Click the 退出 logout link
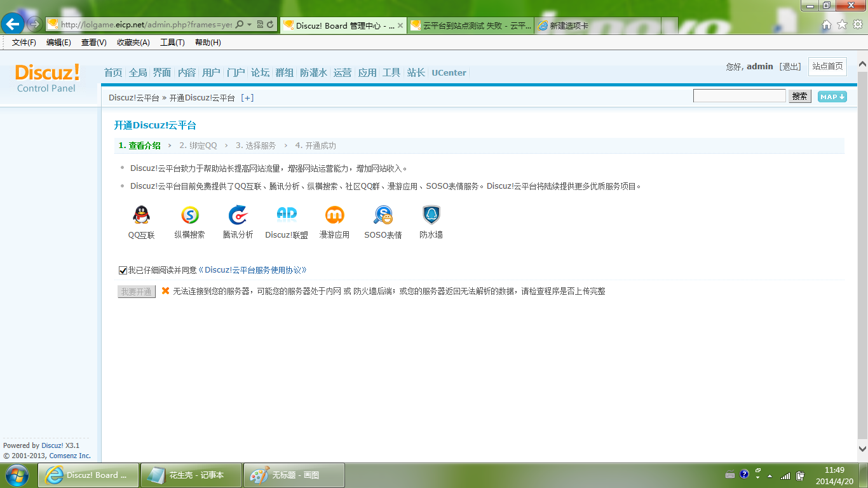The image size is (868, 488). pyautogui.click(x=790, y=67)
